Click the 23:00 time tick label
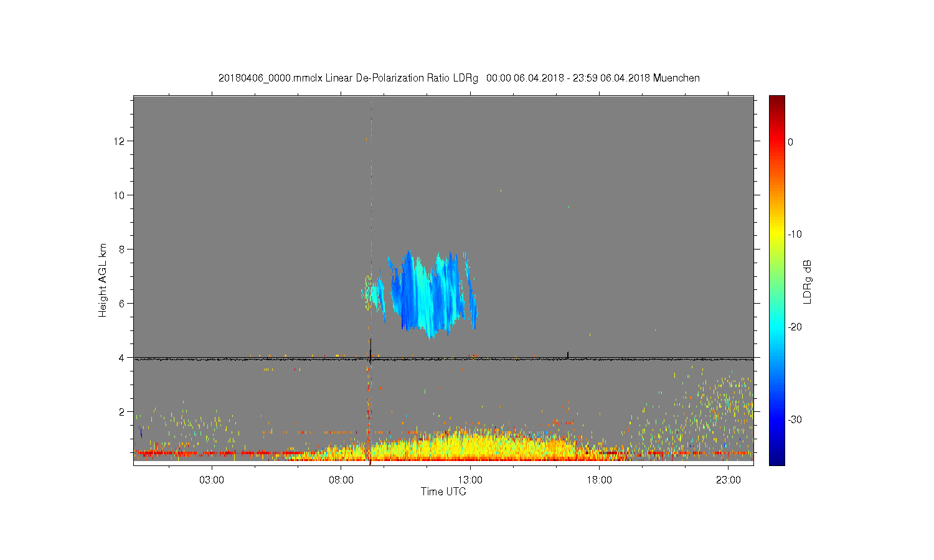The height and width of the screenshot is (560, 934). [729, 480]
